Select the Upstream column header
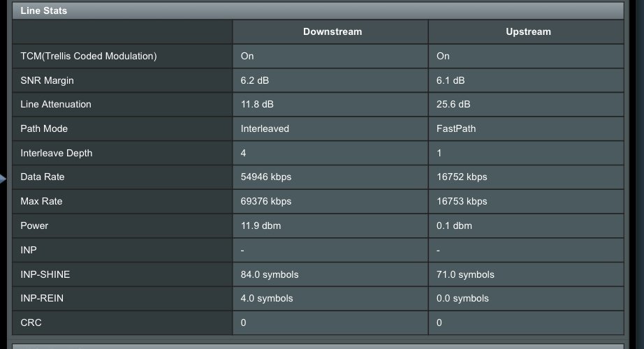The image size is (644, 349). pyautogui.click(x=527, y=31)
